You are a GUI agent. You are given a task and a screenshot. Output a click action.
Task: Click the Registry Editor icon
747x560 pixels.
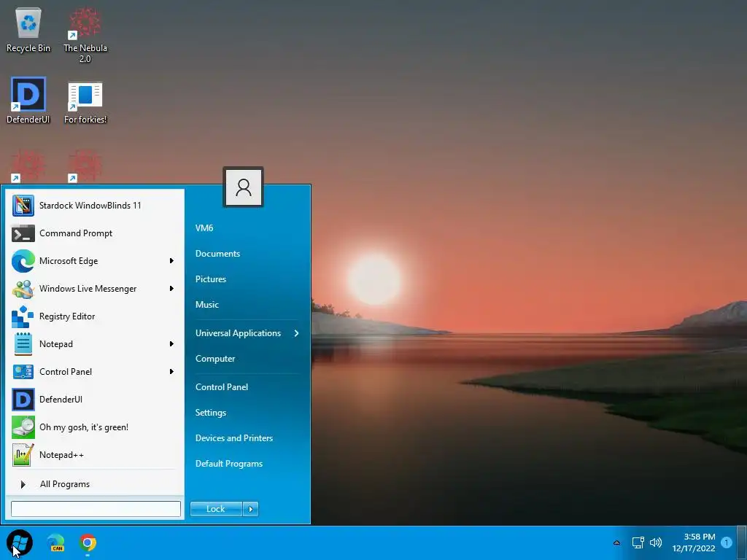(23, 316)
